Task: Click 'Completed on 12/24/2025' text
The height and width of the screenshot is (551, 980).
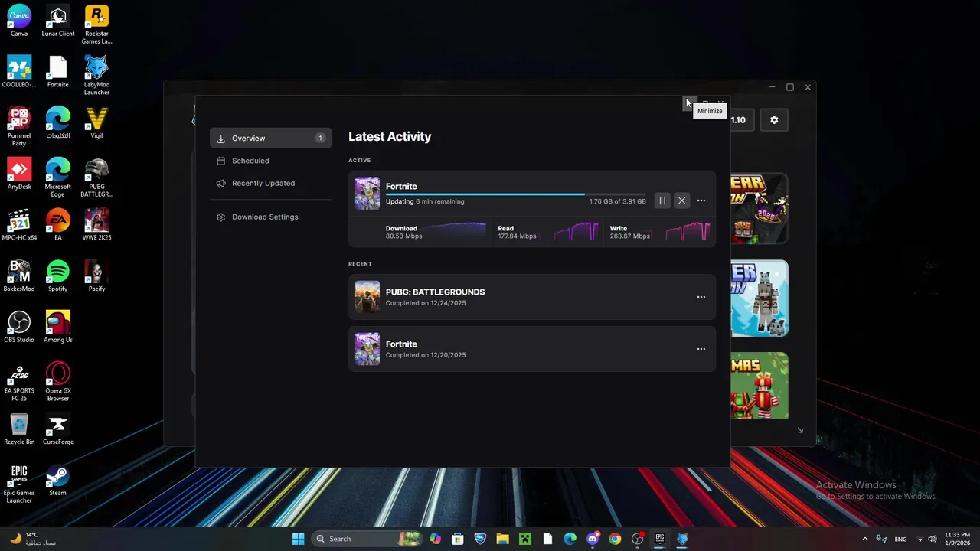Action: [426, 303]
